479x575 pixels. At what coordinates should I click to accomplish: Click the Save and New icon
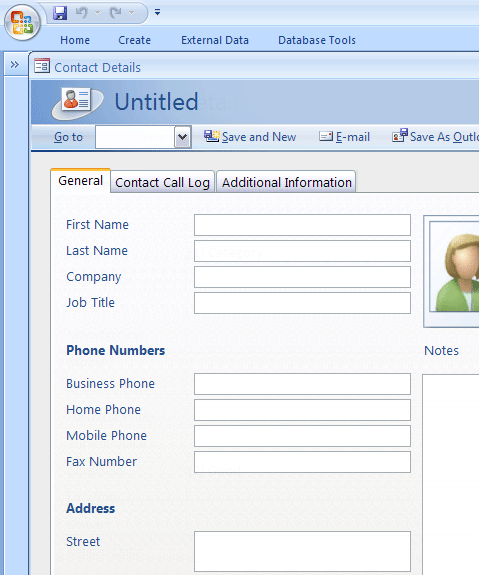tap(212, 136)
